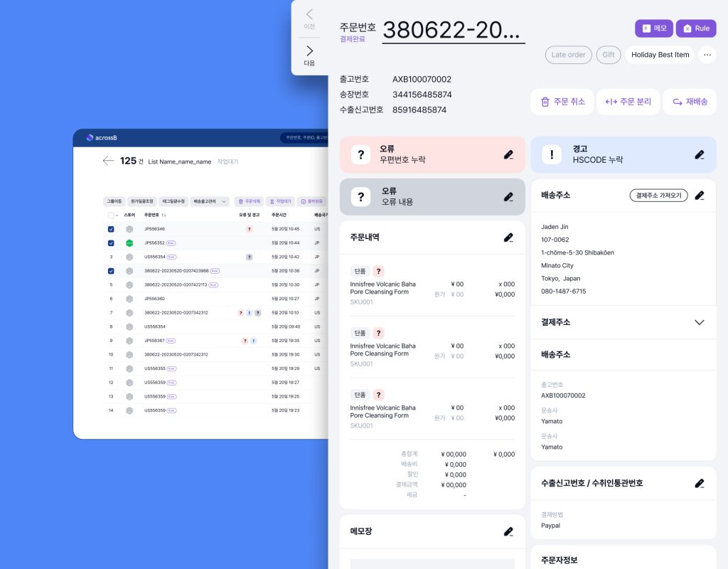Click the edit pencil beside 결제주소 가져오기

pos(700,196)
